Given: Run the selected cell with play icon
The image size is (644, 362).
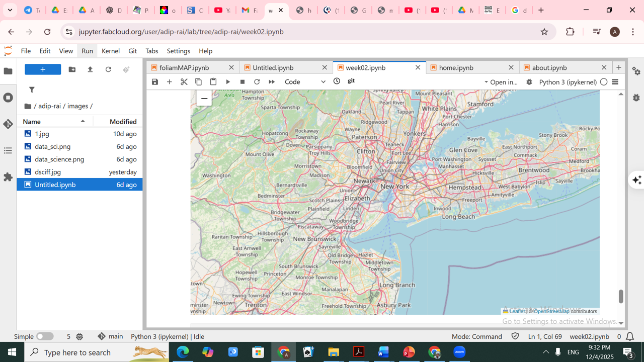Looking at the screenshot, I should [x=228, y=82].
